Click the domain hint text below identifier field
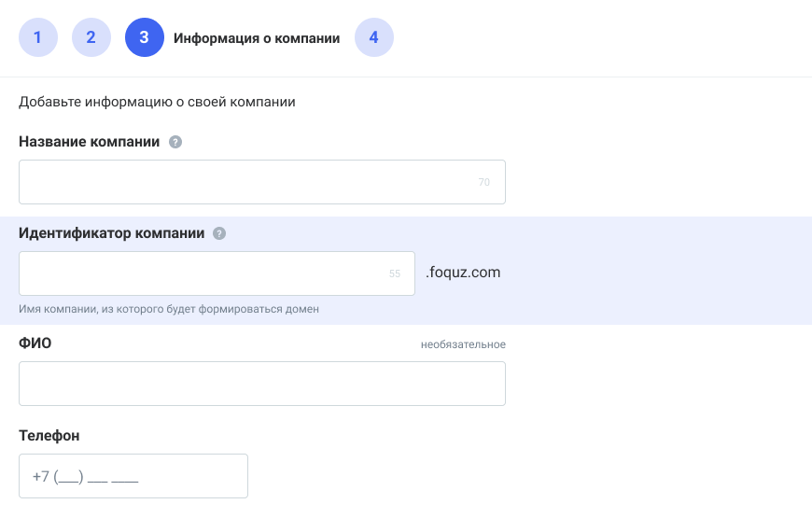This screenshot has width=812, height=518. 169,309
